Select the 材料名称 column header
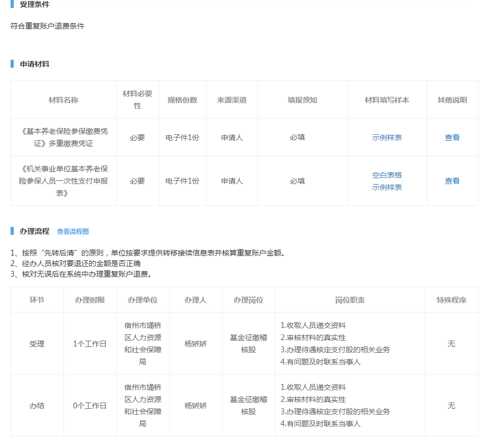The width and height of the screenshot is (497, 448). click(x=63, y=100)
